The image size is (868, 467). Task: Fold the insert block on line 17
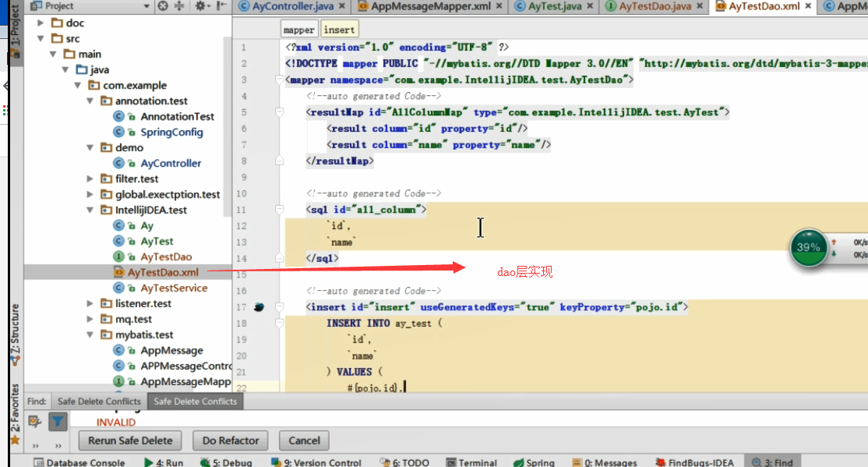pyautogui.click(x=280, y=307)
